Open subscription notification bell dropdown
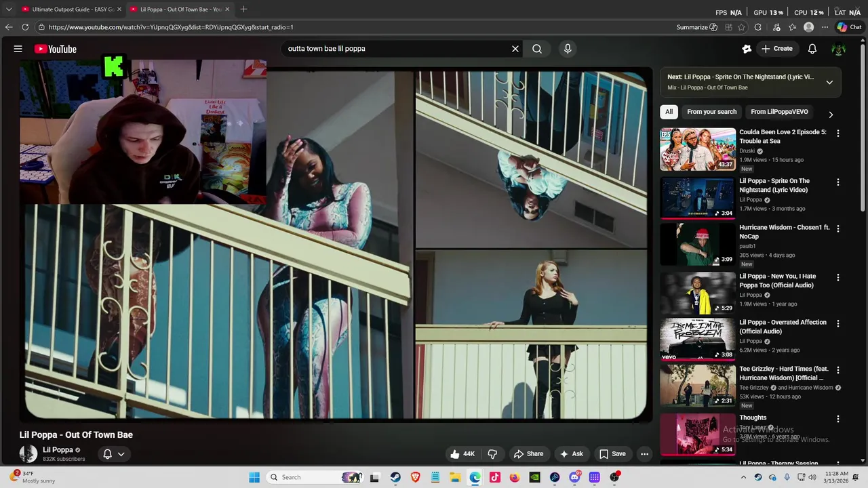 pyautogui.click(x=114, y=454)
